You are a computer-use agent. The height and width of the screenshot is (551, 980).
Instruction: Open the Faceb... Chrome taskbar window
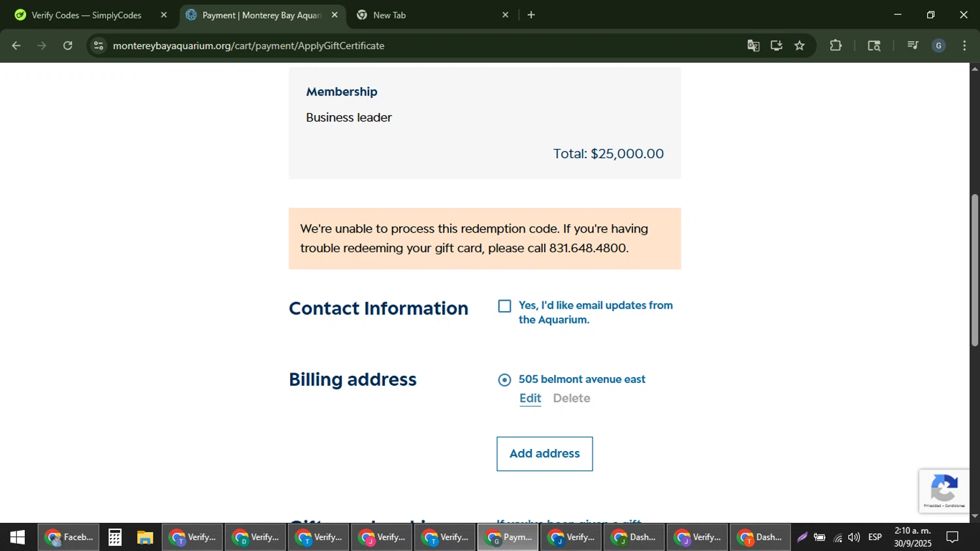click(x=69, y=537)
